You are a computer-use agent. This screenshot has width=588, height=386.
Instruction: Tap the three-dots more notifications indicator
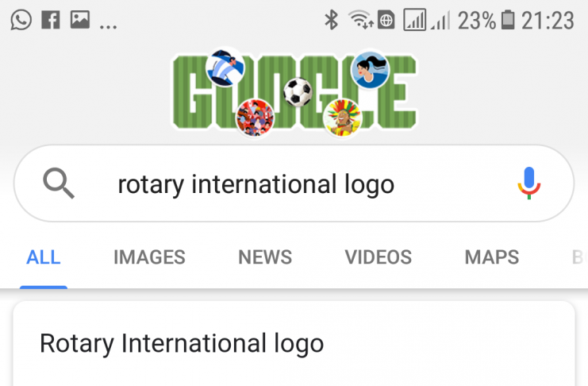click(108, 24)
